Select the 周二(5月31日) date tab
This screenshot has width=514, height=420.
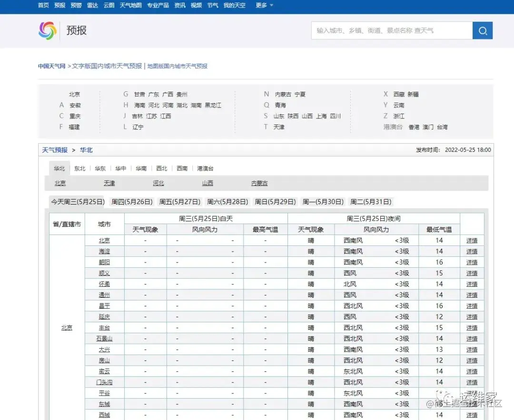[x=371, y=201]
